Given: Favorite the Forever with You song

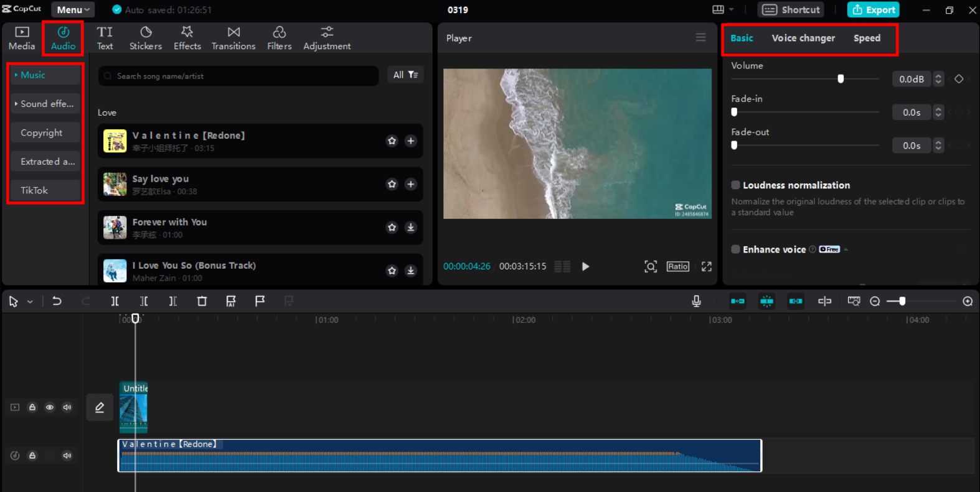Looking at the screenshot, I should pyautogui.click(x=392, y=227).
